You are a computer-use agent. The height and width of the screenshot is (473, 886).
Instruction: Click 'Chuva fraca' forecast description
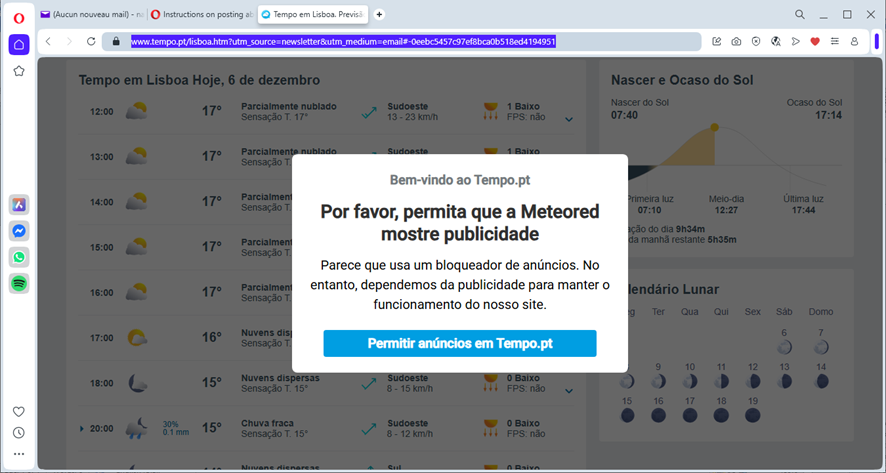coord(267,423)
